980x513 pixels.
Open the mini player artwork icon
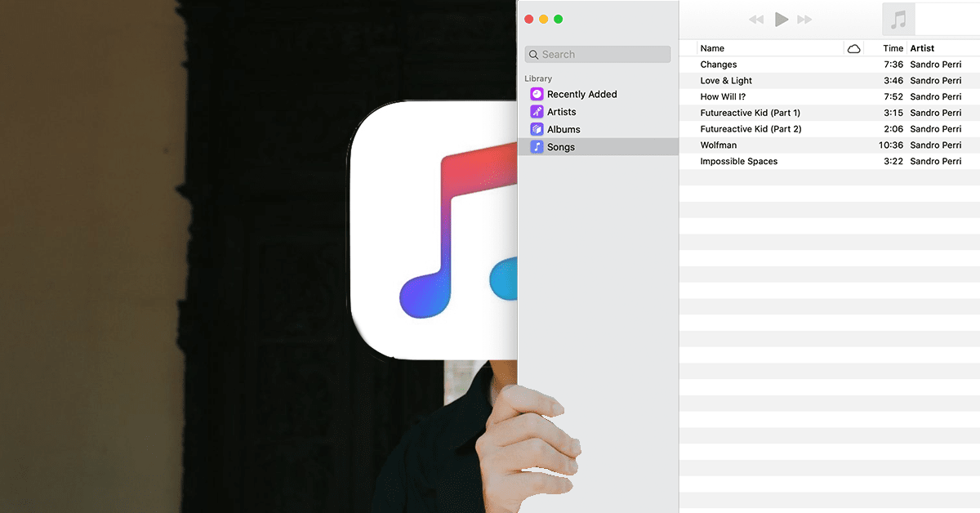coord(898,19)
